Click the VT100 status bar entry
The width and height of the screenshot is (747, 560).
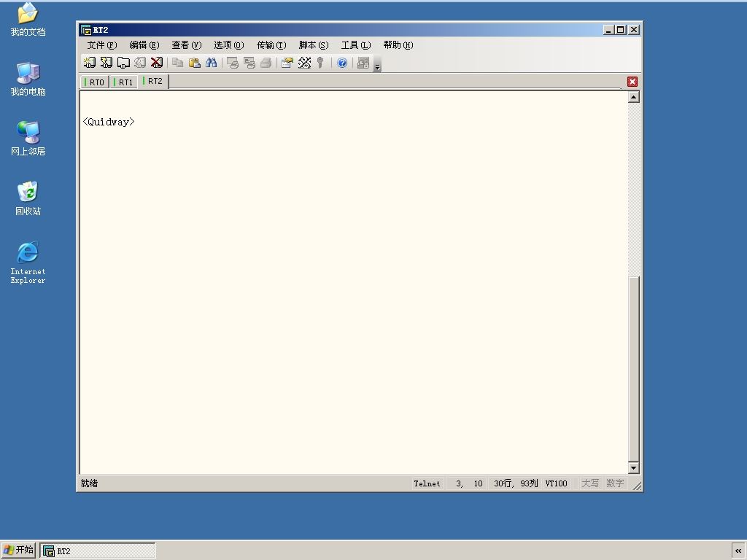(x=556, y=483)
